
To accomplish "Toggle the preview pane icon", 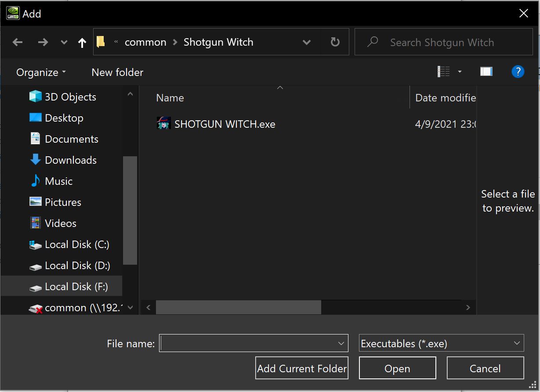I will [x=486, y=72].
